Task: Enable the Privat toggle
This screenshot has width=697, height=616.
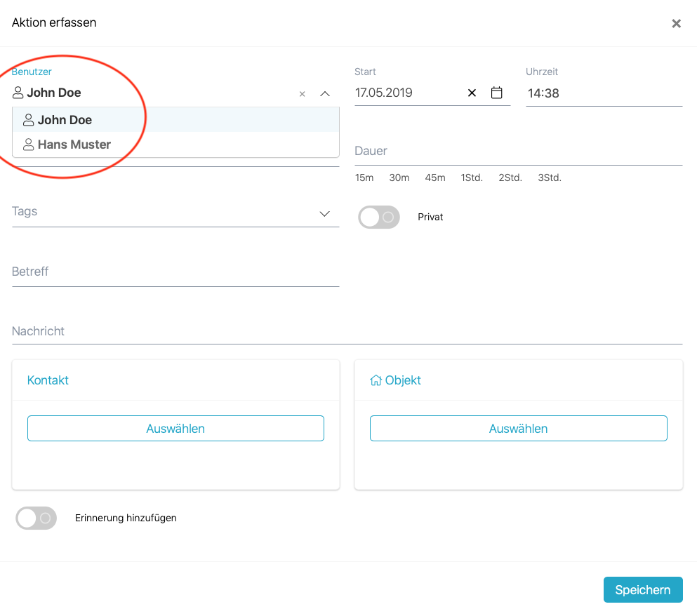Action: click(379, 217)
